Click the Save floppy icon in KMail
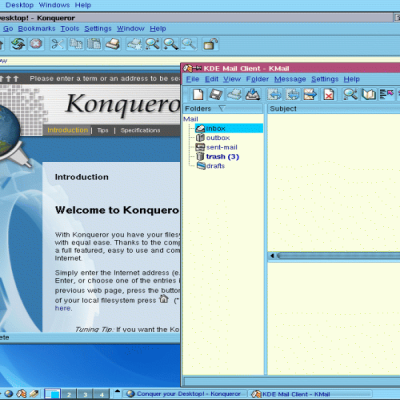Viewport: 400px width, 400px height. coord(216,94)
